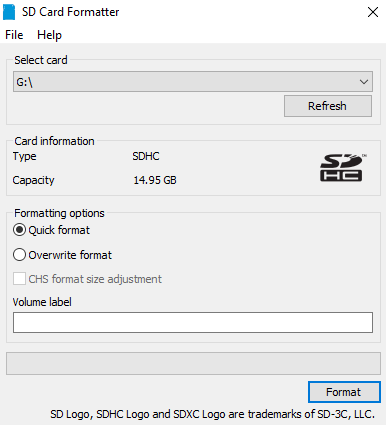
Task: Toggle CHS format size adjustment checkbox
Action: click(19, 279)
